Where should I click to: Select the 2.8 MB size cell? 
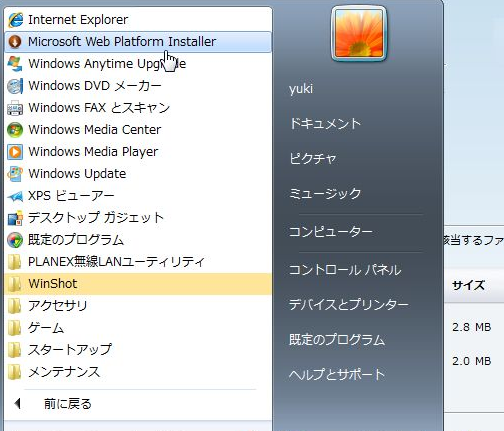point(471,327)
